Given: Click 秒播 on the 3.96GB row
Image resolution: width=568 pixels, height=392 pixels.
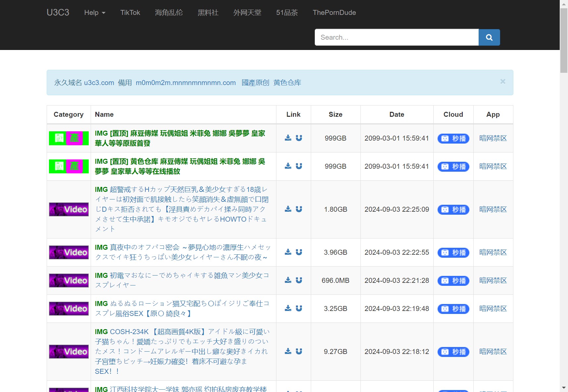Looking at the screenshot, I should click(x=453, y=252).
